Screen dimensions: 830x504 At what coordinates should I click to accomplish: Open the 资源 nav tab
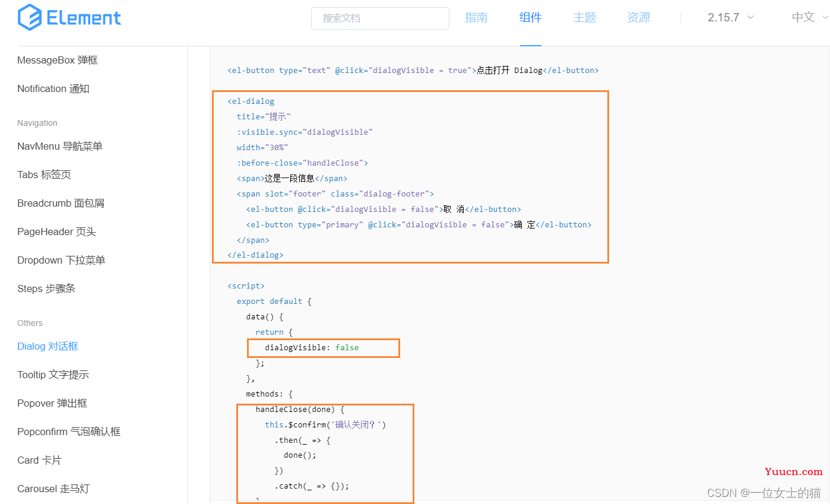(x=638, y=18)
